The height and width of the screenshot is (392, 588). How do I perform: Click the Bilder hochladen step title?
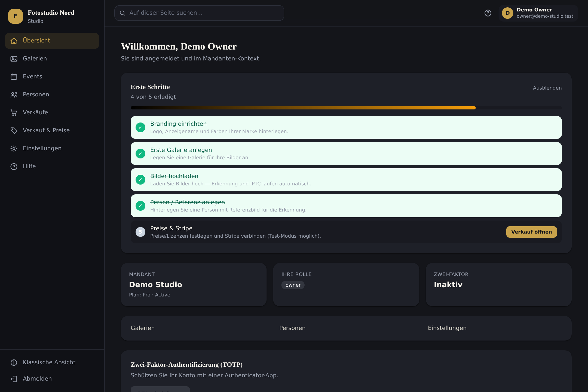(174, 176)
